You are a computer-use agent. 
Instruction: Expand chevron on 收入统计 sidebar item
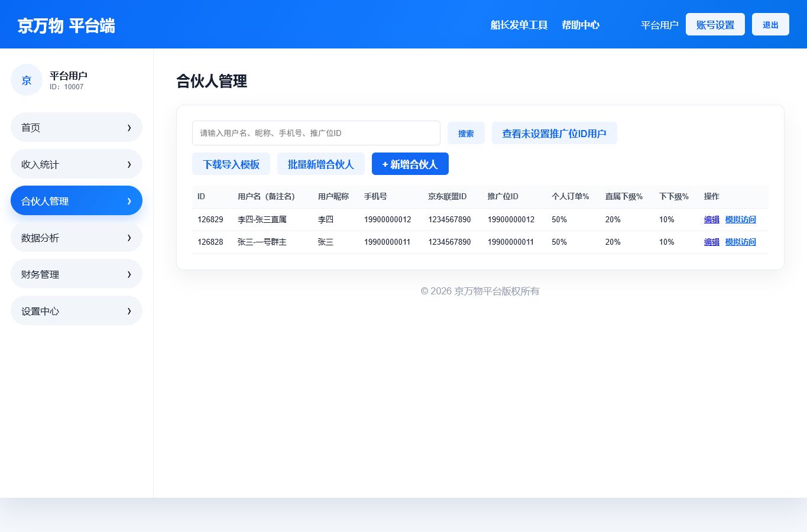click(129, 164)
